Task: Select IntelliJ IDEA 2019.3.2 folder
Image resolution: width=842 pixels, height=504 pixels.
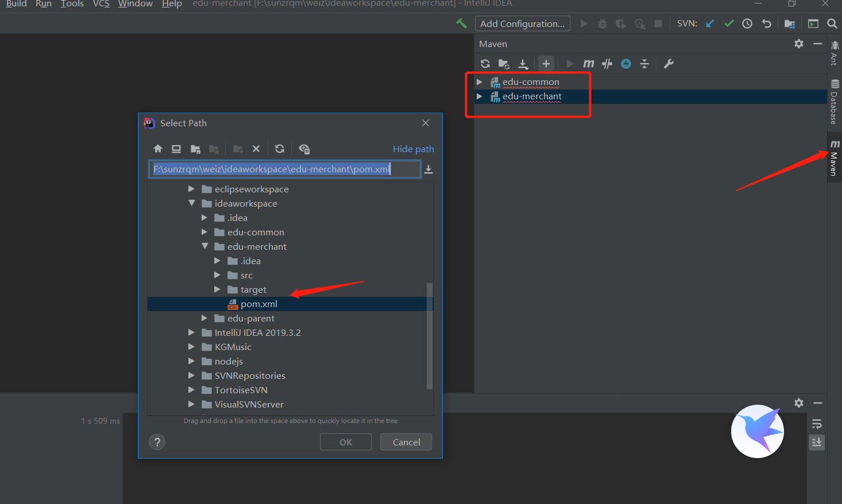Action: (257, 332)
